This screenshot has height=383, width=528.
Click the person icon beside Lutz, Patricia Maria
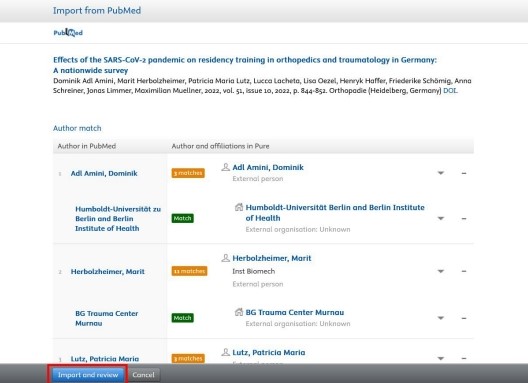[x=226, y=352]
